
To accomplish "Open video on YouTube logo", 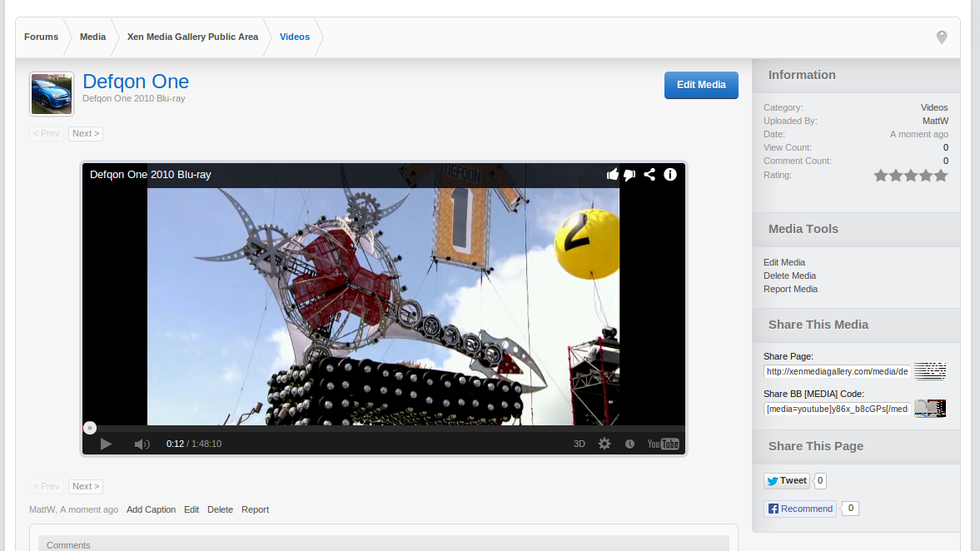I will tap(663, 444).
